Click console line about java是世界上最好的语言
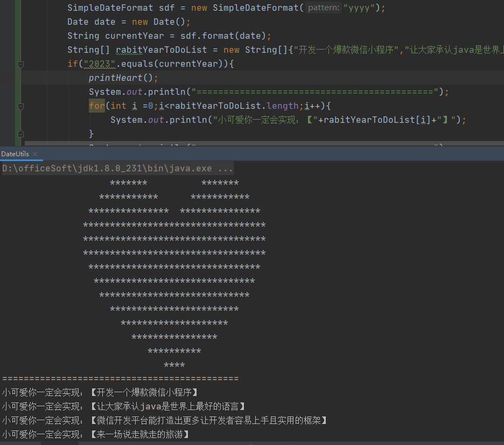The width and height of the screenshot is (504, 445). [x=124, y=406]
